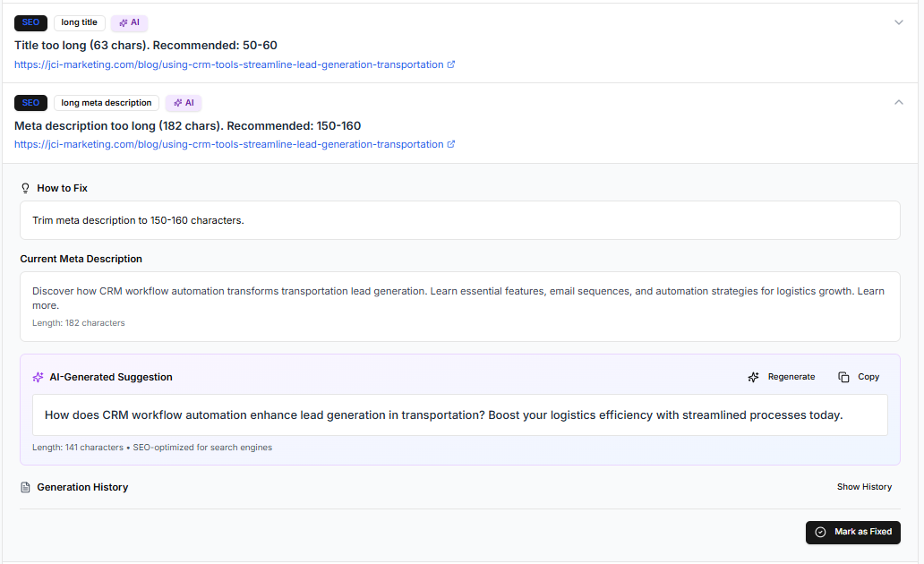
Task: Click the lightbulb icon next to How to Fix
Action: click(26, 188)
